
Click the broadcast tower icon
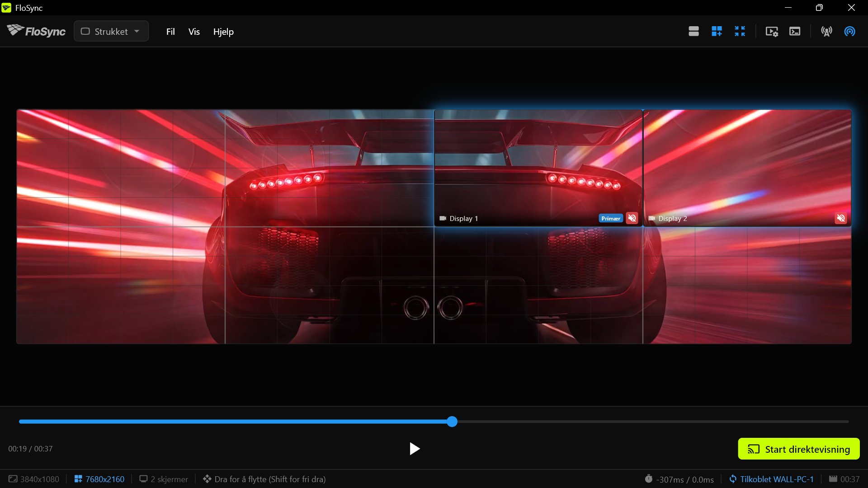(x=826, y=31)
